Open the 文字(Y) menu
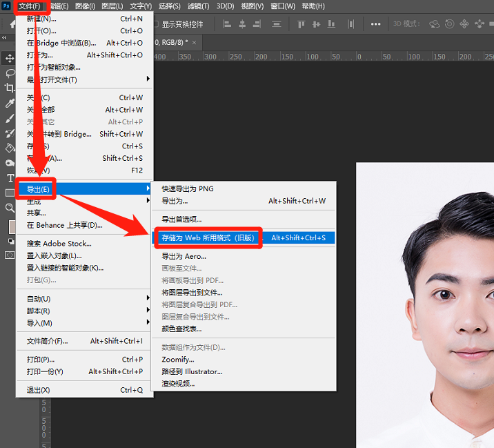Screen dimensions: 494x448 (x=141, y=6)
